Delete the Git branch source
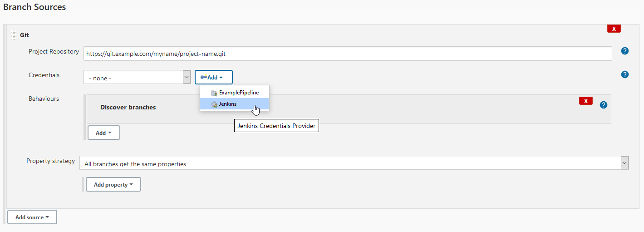Image resolution: width=644 pixels, height=232 pixels. 614,29
